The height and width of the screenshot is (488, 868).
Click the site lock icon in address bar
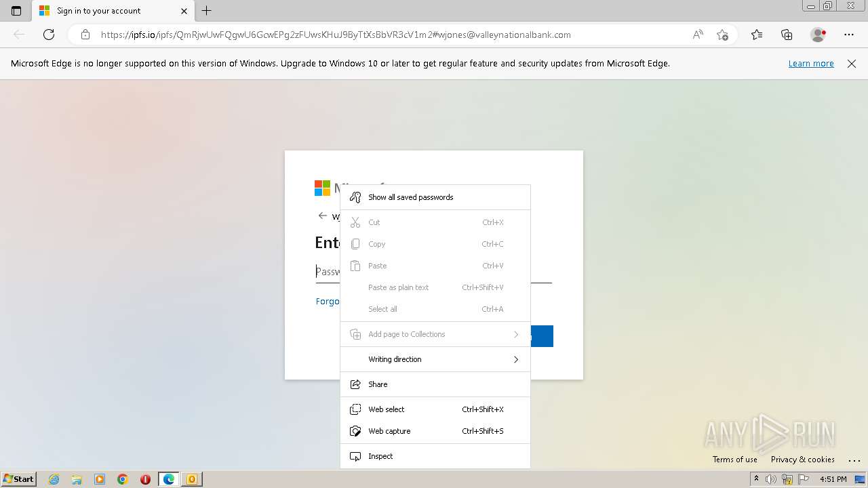coord(85,35)
